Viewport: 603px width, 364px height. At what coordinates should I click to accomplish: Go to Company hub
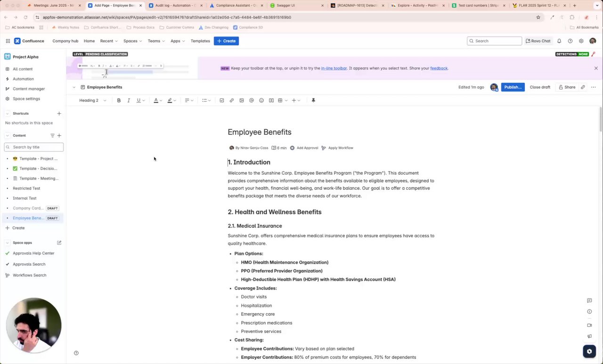pos(65,41)
